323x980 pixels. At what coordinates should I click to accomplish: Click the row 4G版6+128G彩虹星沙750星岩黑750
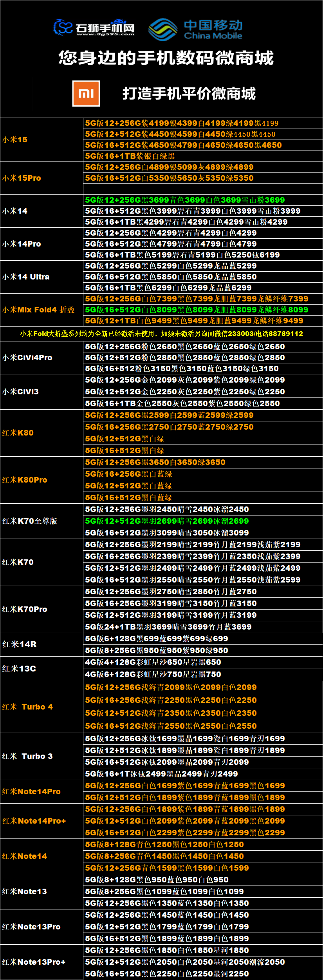(203, 674)
